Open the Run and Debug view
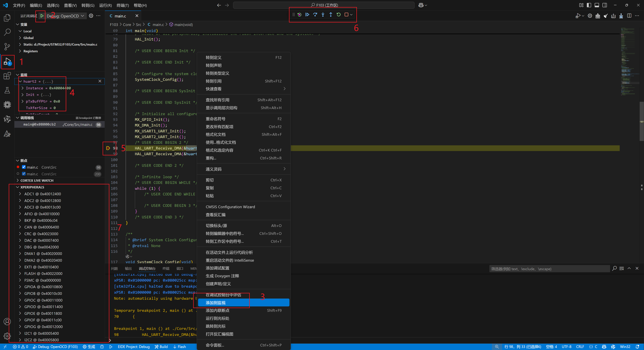The width and height of the screenshot is (644, 350). coord(7,62)
